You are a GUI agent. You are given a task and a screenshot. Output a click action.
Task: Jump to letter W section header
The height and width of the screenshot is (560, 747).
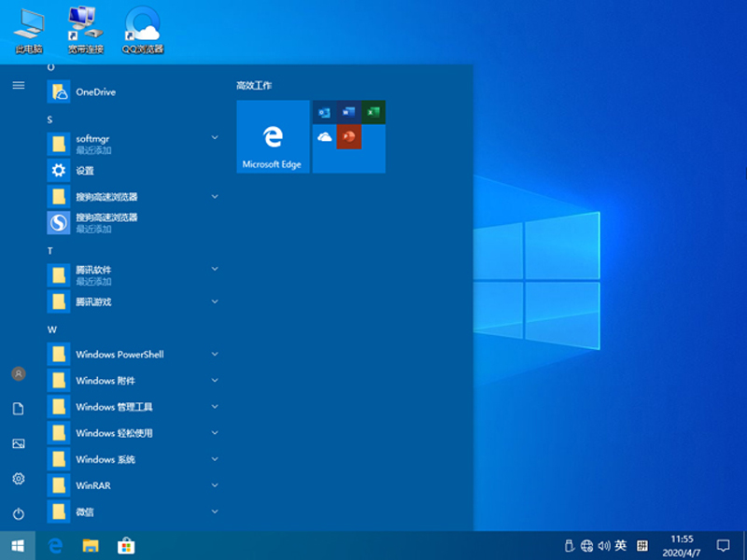52,329
